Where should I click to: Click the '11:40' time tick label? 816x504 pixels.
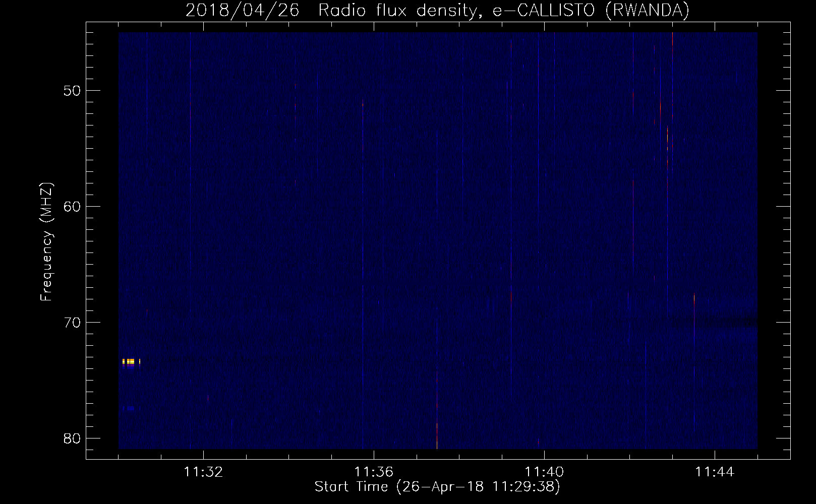[x=544, y=472]
